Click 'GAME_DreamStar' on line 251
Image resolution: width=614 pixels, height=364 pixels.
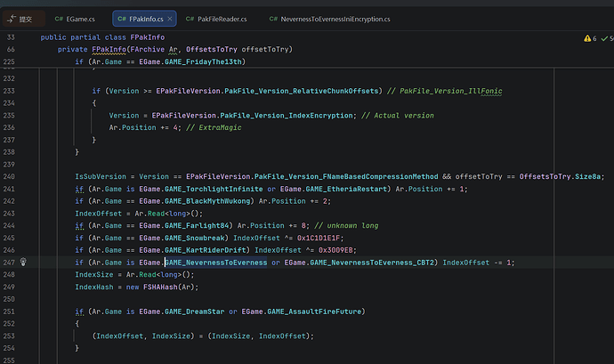point(195,311)
